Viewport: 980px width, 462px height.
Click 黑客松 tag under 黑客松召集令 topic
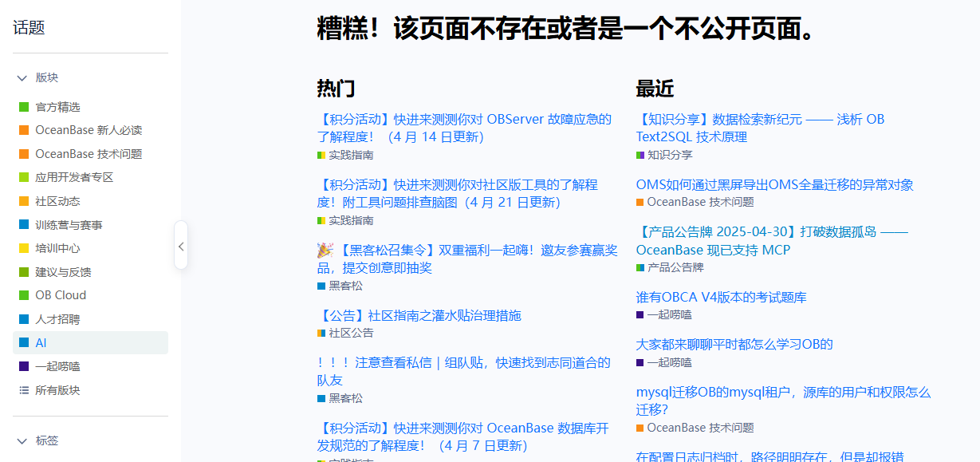(340, 286)
